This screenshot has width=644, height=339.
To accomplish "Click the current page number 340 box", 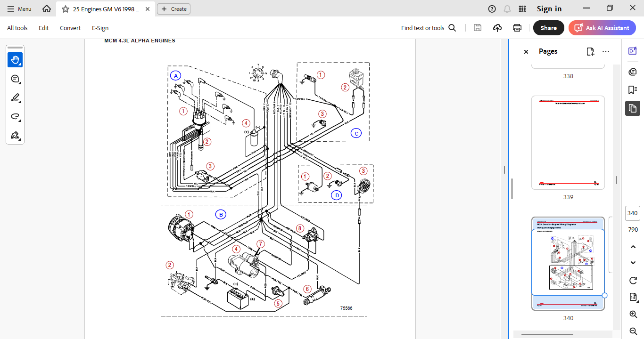I will pos(633,213).
